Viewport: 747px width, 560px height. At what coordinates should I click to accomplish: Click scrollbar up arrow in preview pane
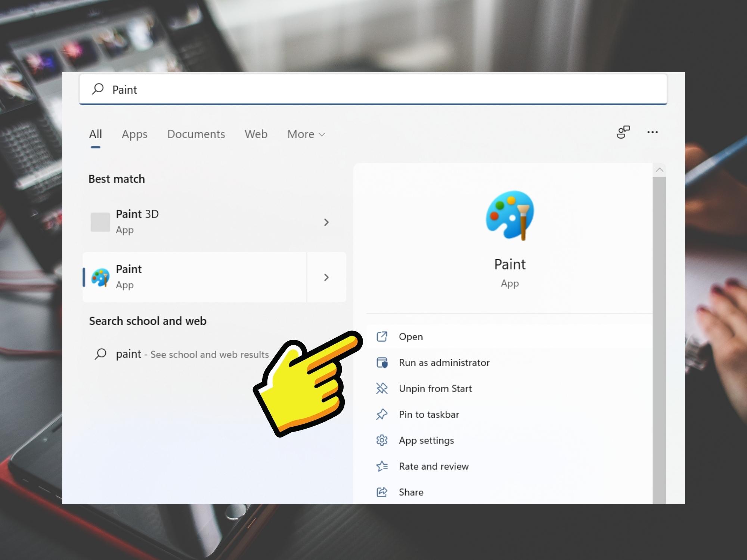tap(659, 170)
